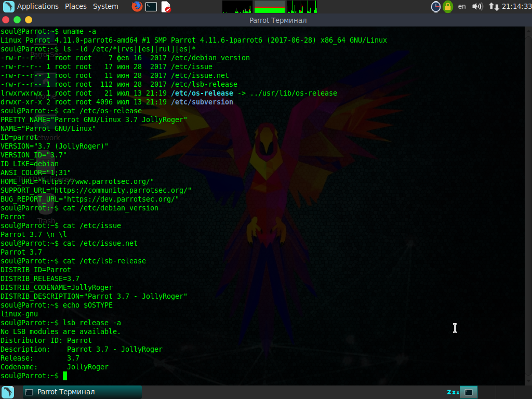This screenshot has height=399, width=532.
Task: Click 'Codename: JollyRoger' output line
Action: (54, 367)
